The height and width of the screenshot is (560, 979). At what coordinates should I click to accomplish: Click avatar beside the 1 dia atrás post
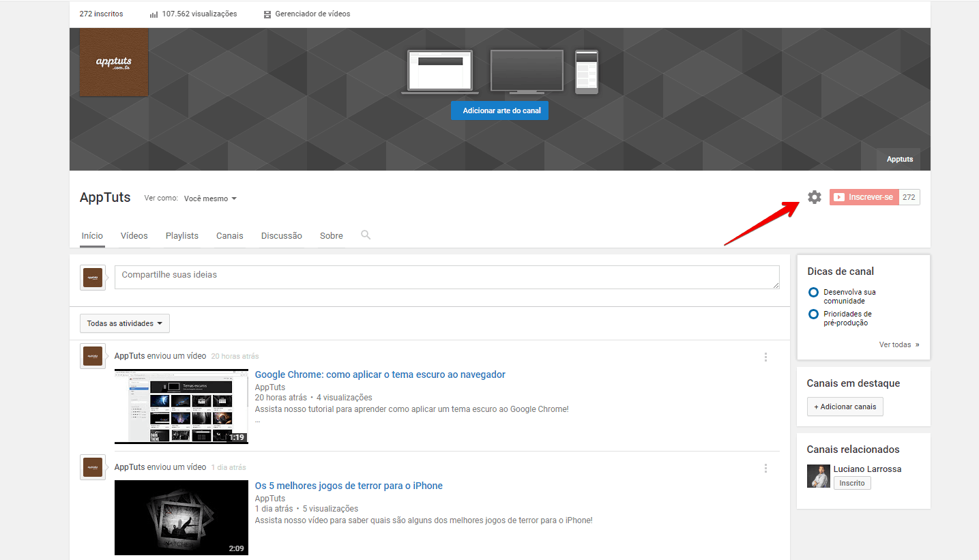93,467
